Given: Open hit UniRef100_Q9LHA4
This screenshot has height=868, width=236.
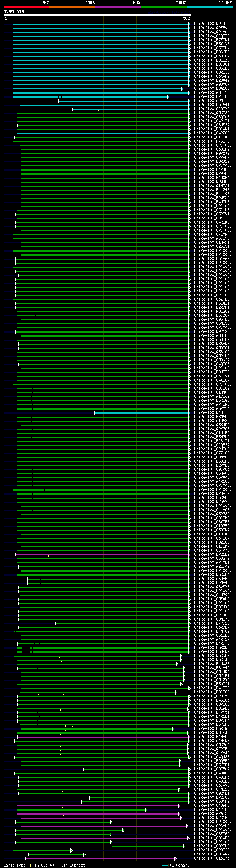Looking at the screenshot, I should click(212, 32).
